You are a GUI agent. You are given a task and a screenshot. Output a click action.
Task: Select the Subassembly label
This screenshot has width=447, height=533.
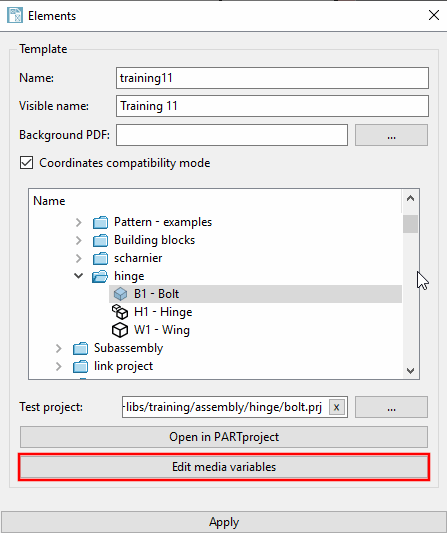[128, 348]
